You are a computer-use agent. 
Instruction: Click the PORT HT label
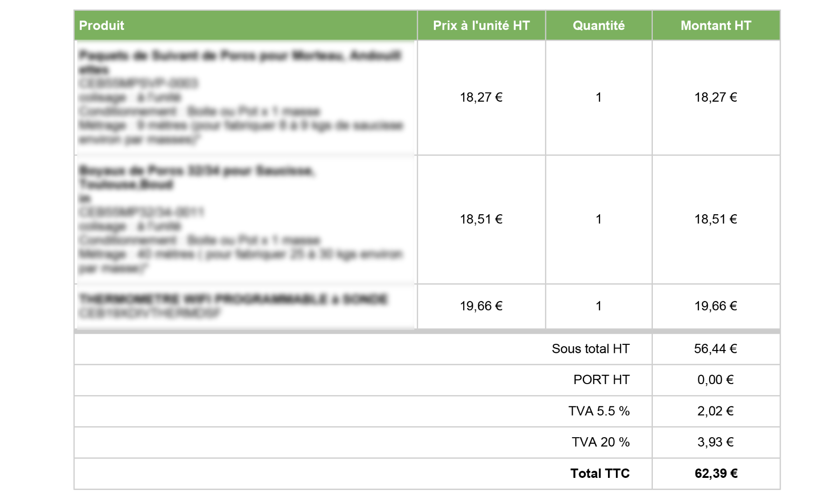click(x=601, y=380)
